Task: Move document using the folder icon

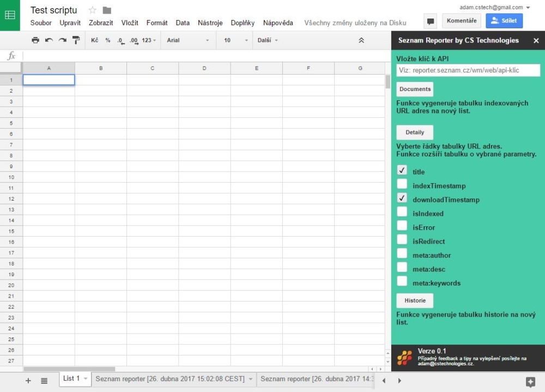Action: [107, 10]
